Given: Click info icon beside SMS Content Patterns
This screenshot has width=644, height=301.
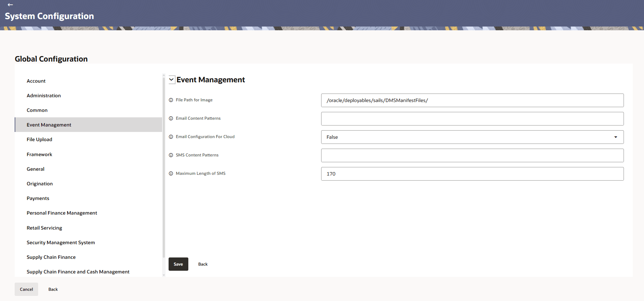Looking at the screenshot, I should (x=171, y=155).
